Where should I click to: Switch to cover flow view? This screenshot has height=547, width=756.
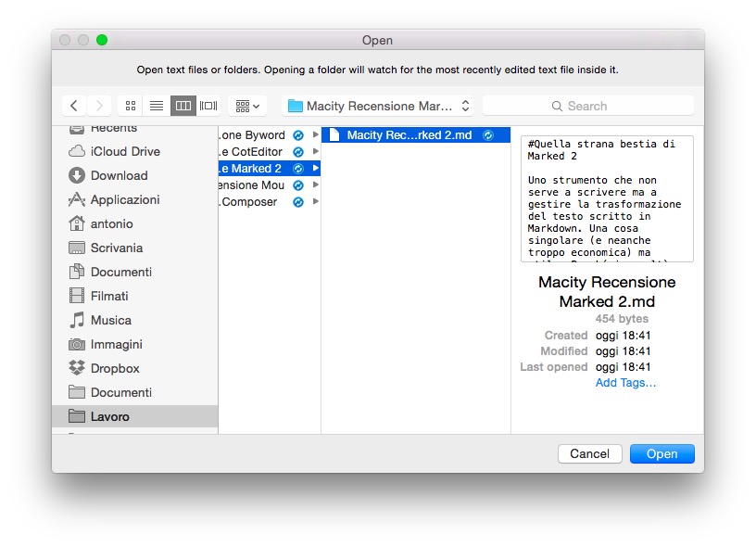(208, 106)
